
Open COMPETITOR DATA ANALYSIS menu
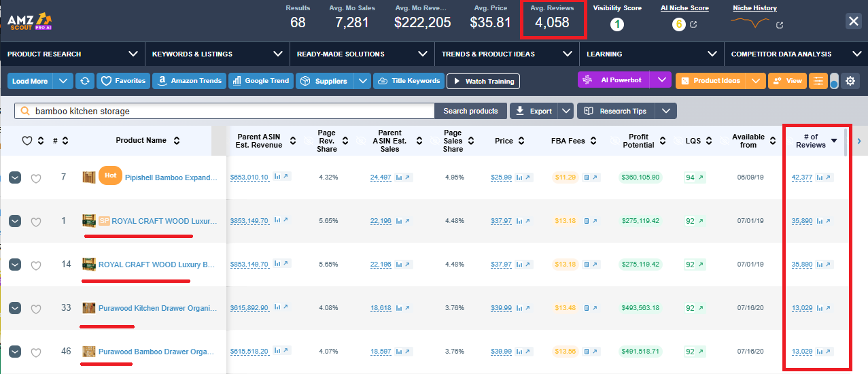796,54
